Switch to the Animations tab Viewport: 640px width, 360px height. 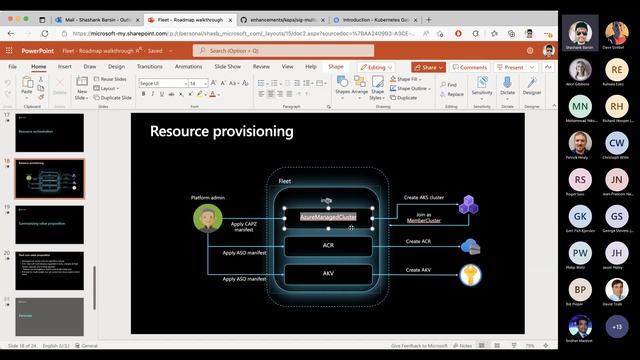(x=188, y=67)
